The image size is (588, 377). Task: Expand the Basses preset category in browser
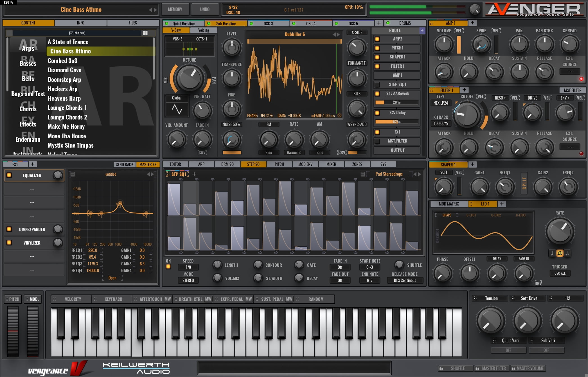point(28,64)
